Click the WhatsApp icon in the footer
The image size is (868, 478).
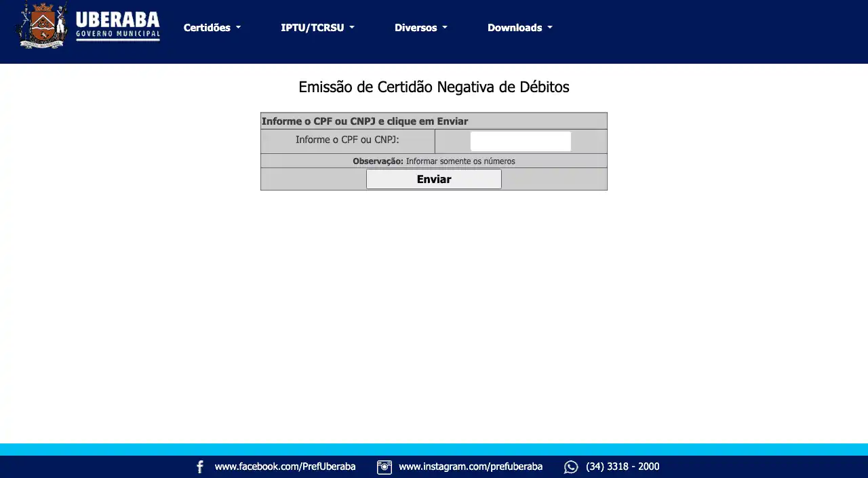tap(571, 467)
